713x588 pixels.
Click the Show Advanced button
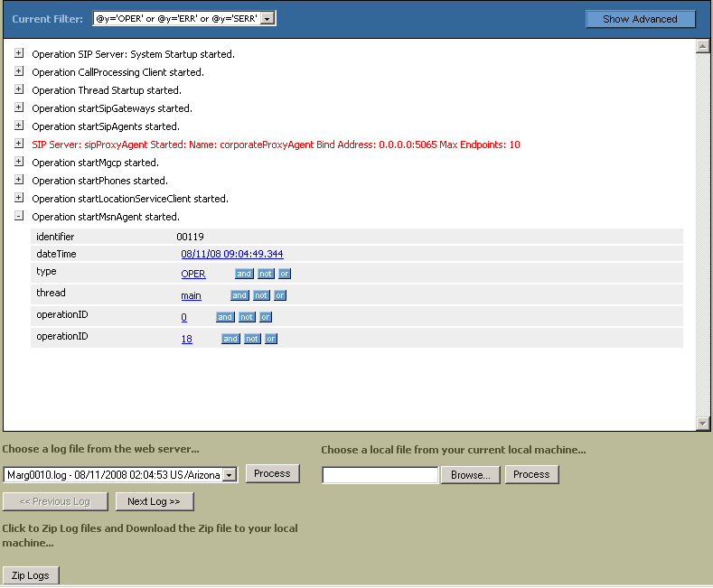click(x=640, y=19)
